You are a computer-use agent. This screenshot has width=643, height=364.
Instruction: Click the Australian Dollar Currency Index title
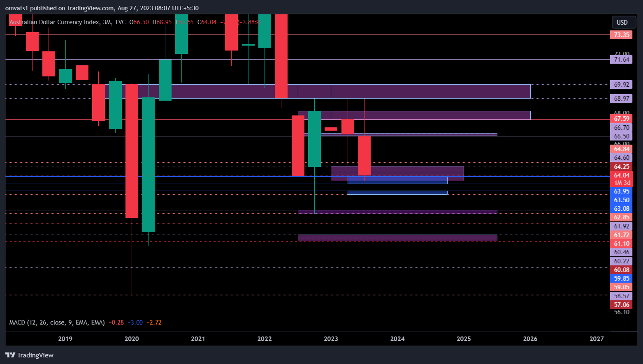coord(54,22)
